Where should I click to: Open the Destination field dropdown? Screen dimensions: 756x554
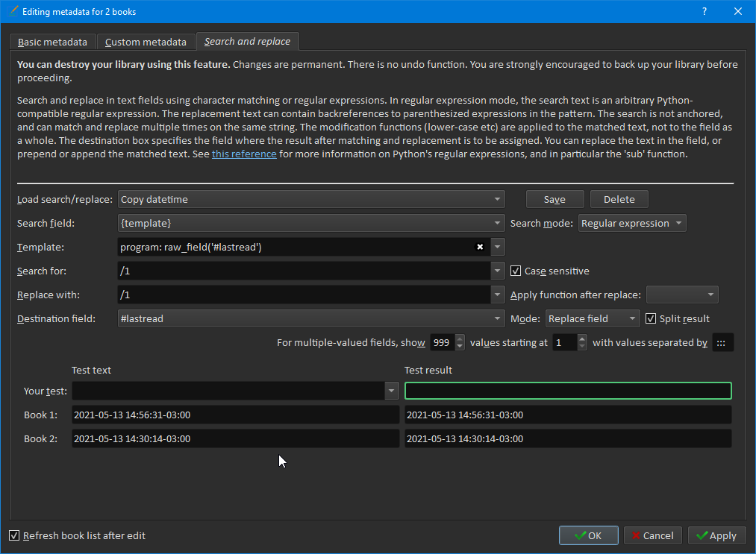click(x=311, y=318)
